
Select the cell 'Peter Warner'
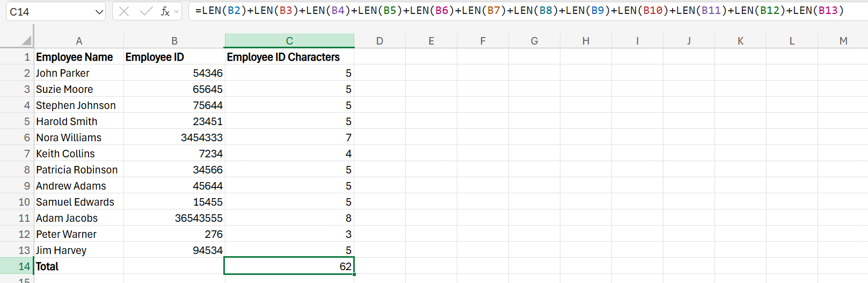pos(79,234)
